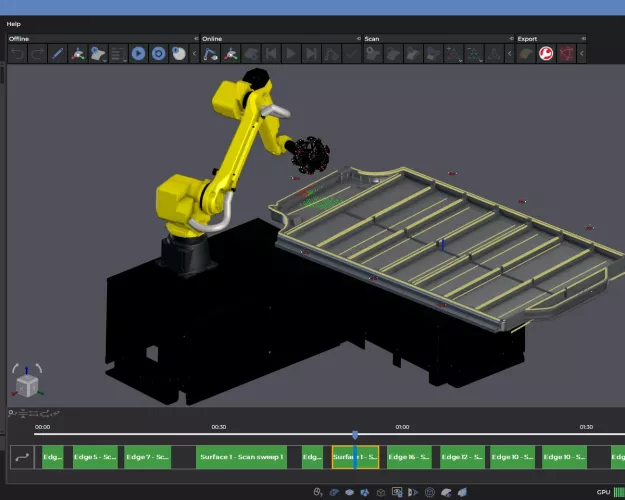This screenshot has width=625, height=500.
Task: Click the blue timeline playhead marker
Action: point(355,435)
